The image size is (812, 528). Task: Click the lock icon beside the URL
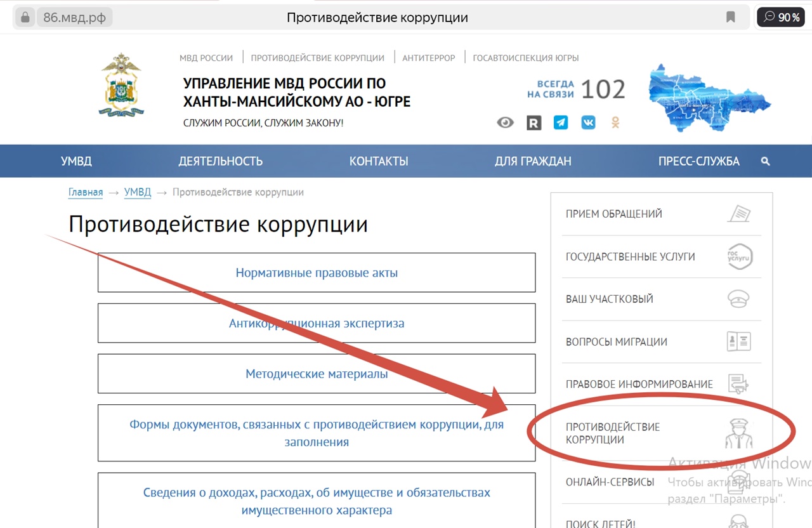[x=25, y=17]
